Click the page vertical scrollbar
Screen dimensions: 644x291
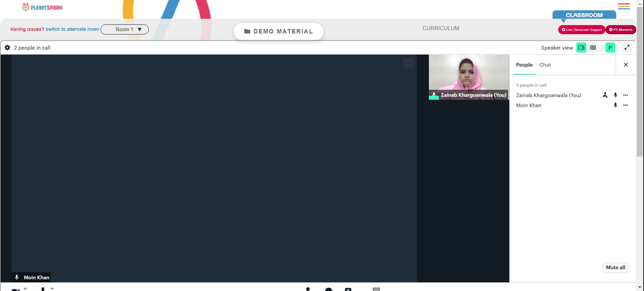[x=639, y=82]
